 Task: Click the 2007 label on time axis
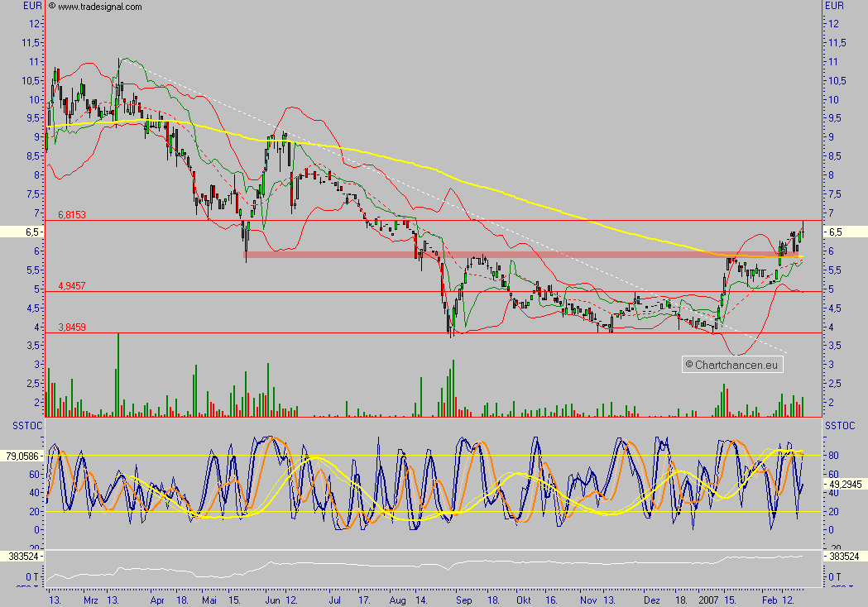tap(708, 600)
